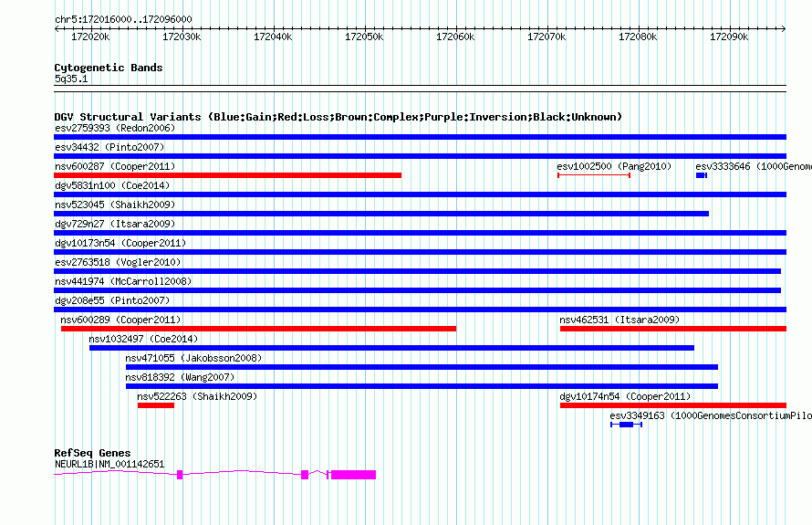The image size is (812, 525).
Task: Click the Cytogenetic Bands track title
Action: pos(109,68)
